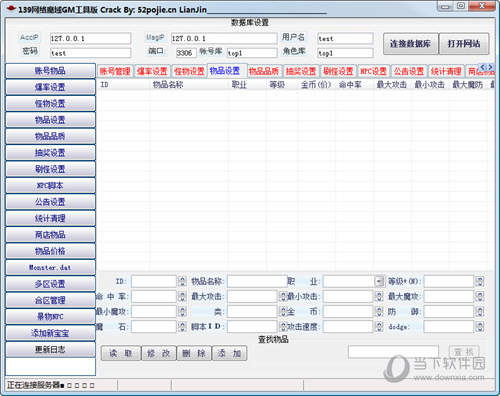Screen dimensions: 500x396
Task: Click the 帐号库 database name field
Action: click(252, 53)
